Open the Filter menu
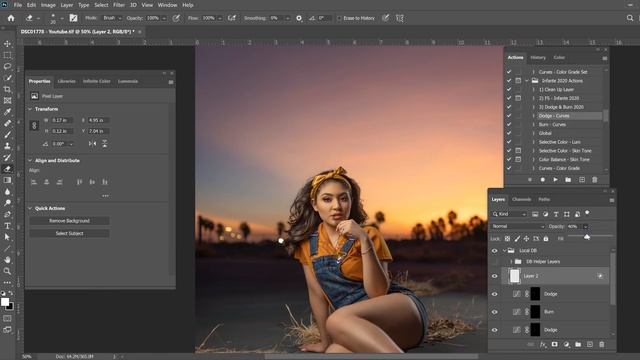640x360 pixels. click(119, 5)
